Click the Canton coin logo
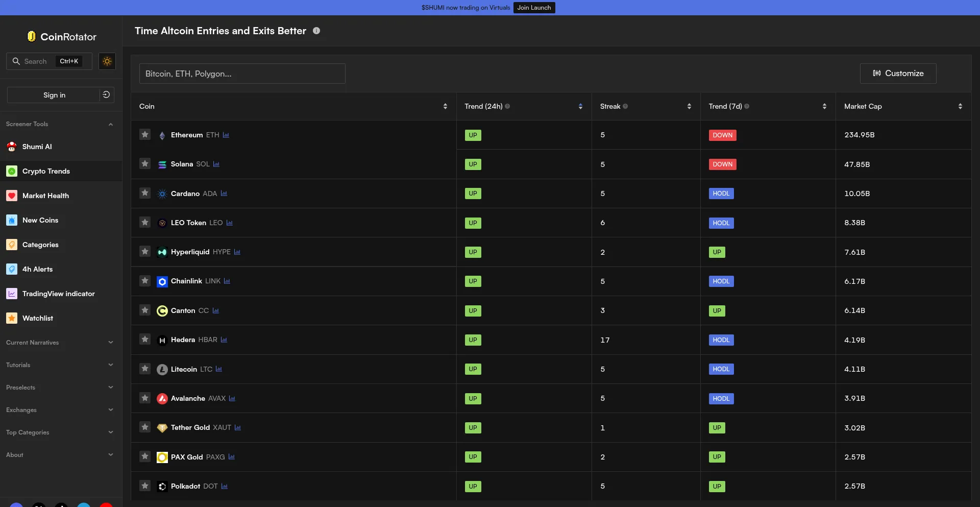Screen dimensions: 980x507 coord(162,311)
